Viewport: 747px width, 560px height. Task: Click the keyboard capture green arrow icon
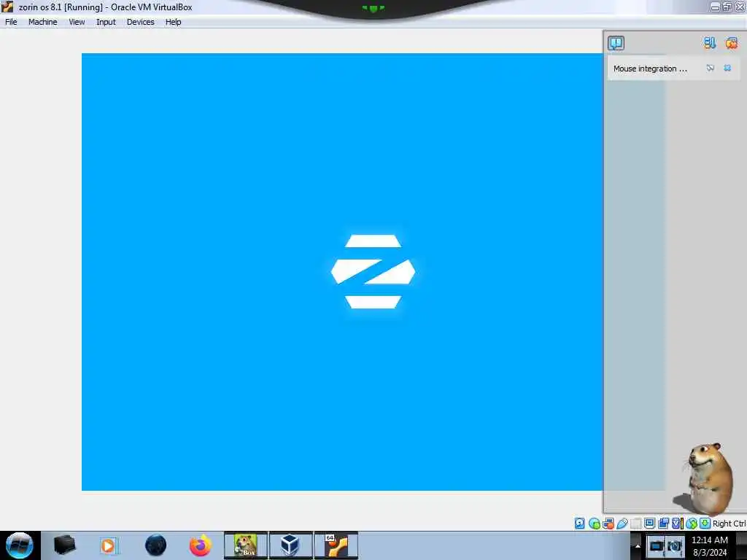pyautogui.click(x=705, y=524)
